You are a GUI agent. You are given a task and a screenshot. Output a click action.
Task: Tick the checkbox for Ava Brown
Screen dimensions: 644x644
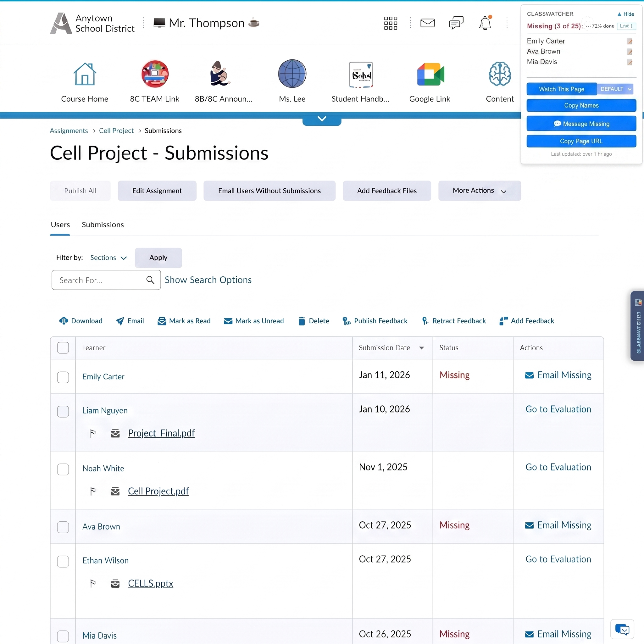pyautogui.click(x=63, y=527)
